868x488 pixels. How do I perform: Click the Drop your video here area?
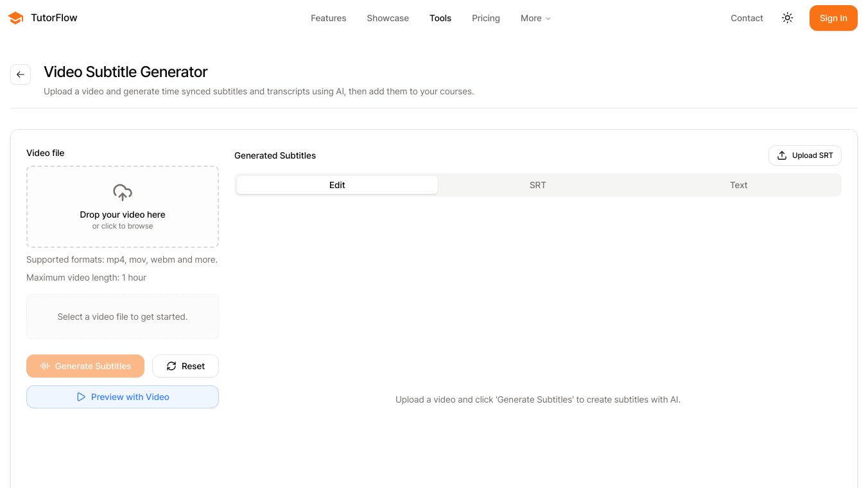[x=123, y=215]
